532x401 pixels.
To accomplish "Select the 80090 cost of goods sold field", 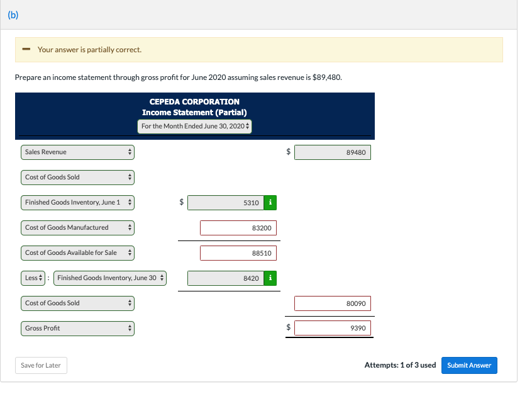I will [x=332, y=303].
